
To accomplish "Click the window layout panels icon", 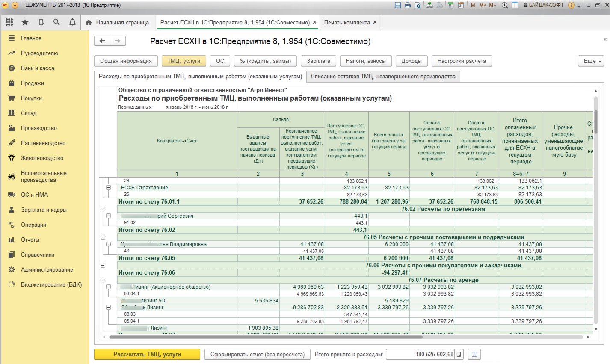I will click(x=515, y=5).
